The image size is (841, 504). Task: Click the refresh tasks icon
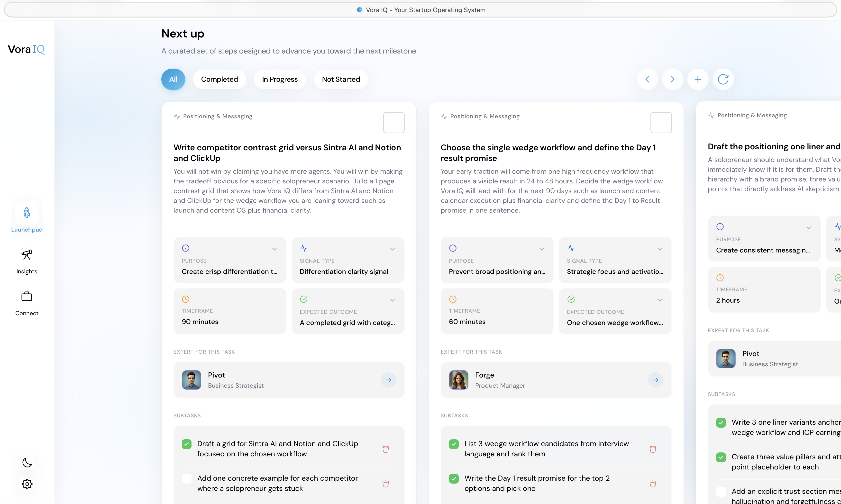pos(723,80)
